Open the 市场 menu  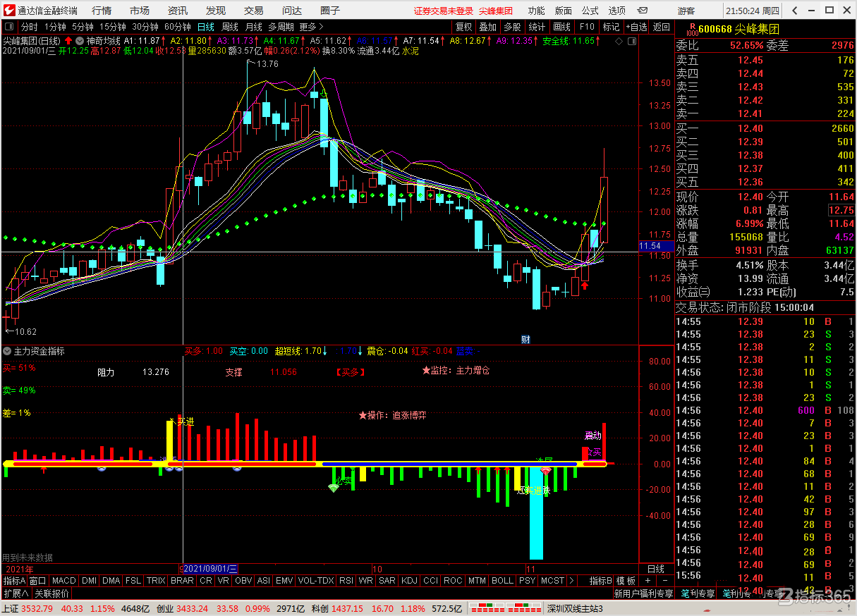click(x=140, y=11)
